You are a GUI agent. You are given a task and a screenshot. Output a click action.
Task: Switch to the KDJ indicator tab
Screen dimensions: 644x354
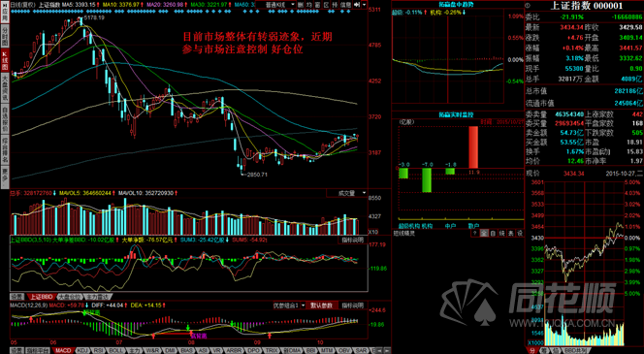[82, 350]
